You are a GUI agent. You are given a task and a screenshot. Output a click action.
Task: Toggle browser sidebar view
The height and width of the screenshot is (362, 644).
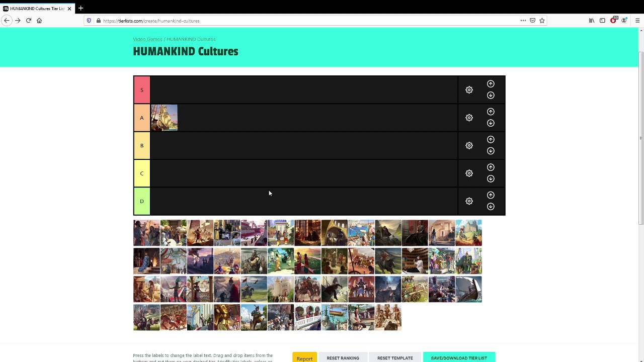[602, 21]
